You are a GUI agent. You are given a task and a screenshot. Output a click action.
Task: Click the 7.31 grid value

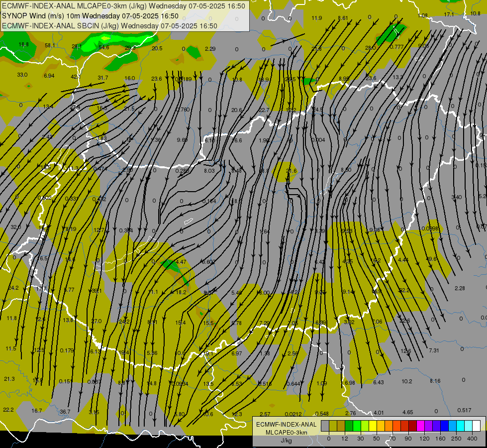click(434, 350)
